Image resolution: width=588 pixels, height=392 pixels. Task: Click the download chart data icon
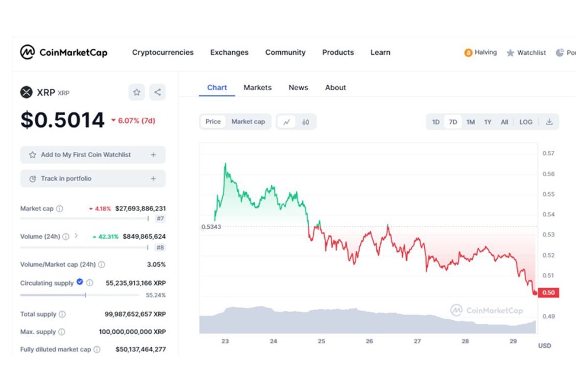pyautogui.click(x=549, y=122)
